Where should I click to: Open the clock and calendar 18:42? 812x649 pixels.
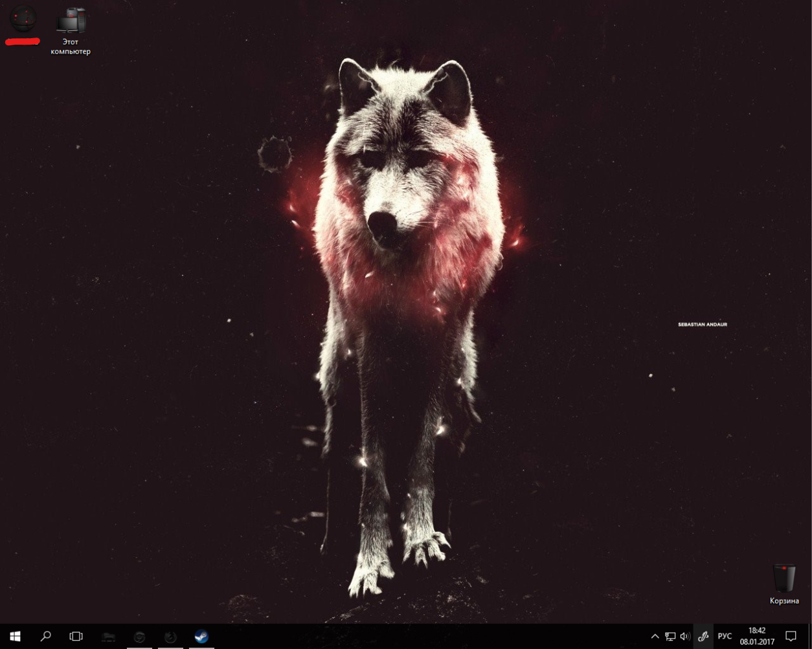point(757,636)
